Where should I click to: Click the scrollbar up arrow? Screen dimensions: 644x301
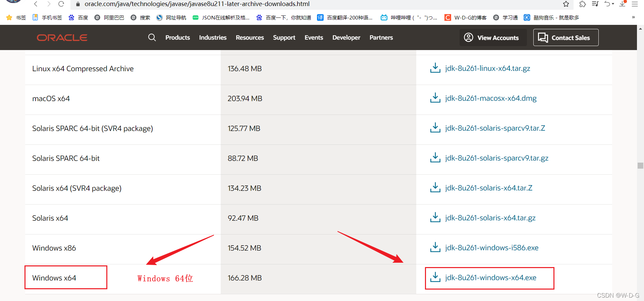pos(640,29)
